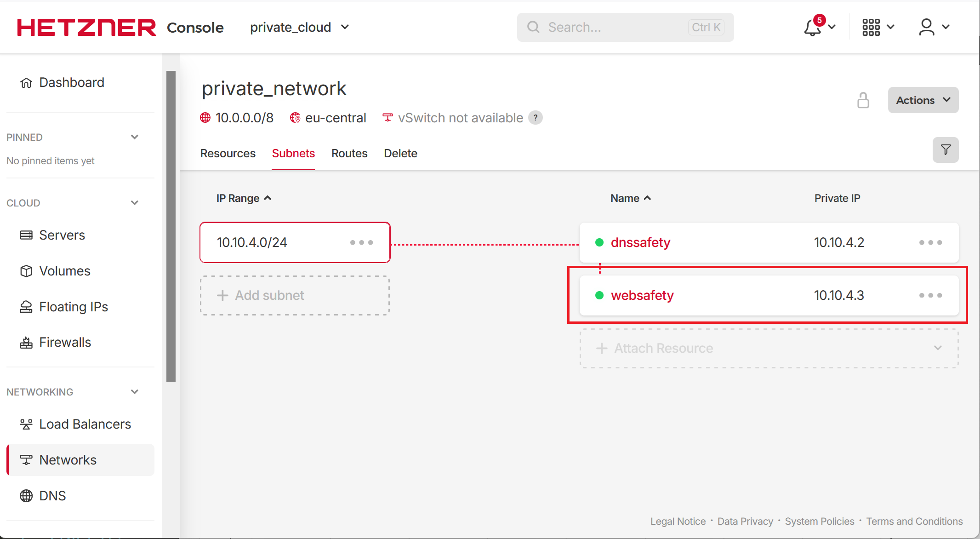Open the user account menu
980x539 pixels.
click(x=927, y=27)
